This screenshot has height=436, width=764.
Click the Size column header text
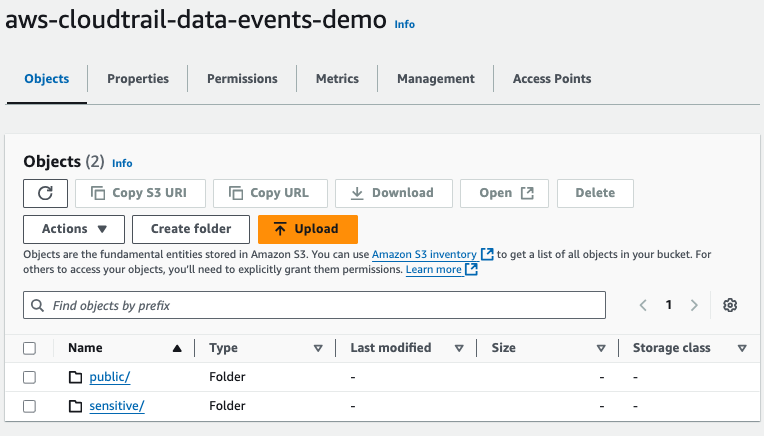503,348
